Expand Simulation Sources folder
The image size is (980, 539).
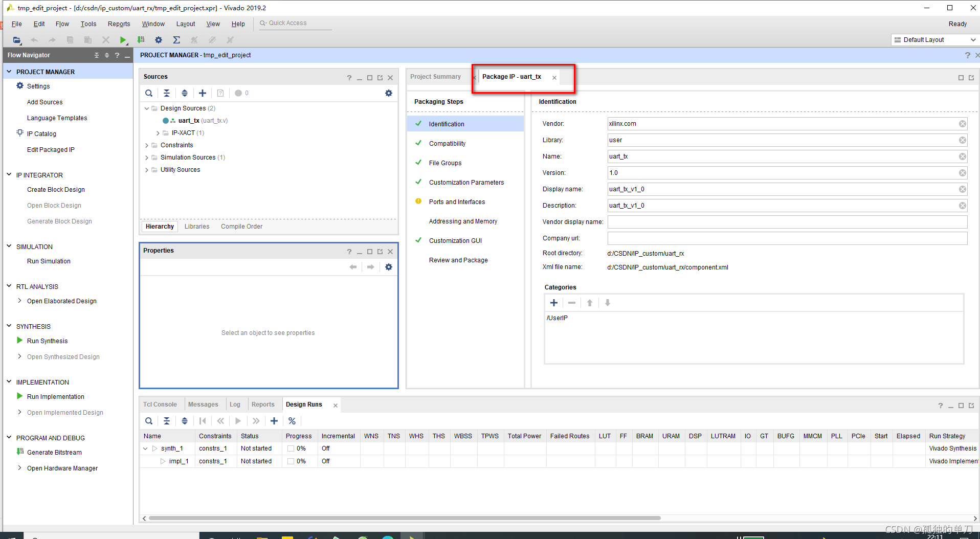point(147,158)
